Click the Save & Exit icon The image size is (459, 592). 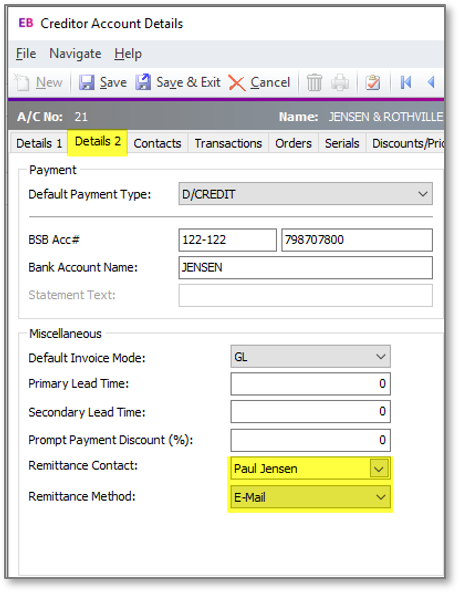pyautogui.click(x=143, y=82)
